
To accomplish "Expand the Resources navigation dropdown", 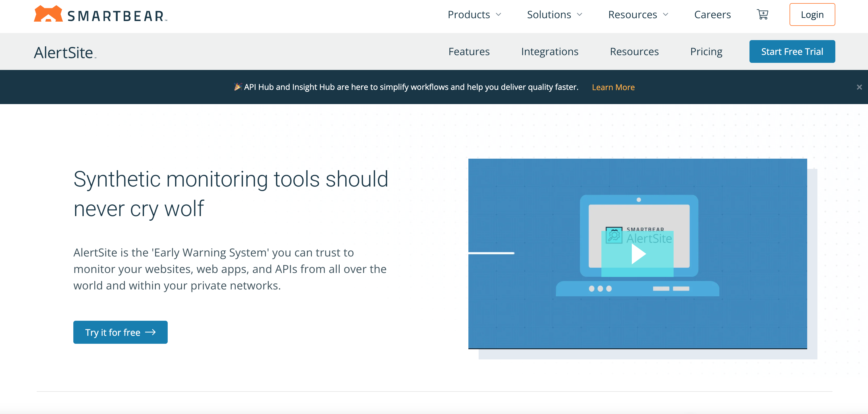I will tap(638, 15).
